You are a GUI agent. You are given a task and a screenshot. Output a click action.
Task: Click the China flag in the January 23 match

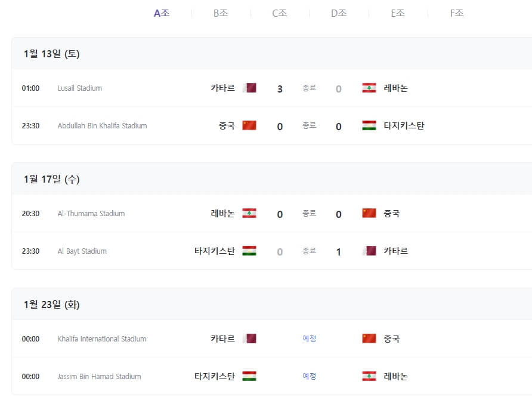click(x=369, y=338)
